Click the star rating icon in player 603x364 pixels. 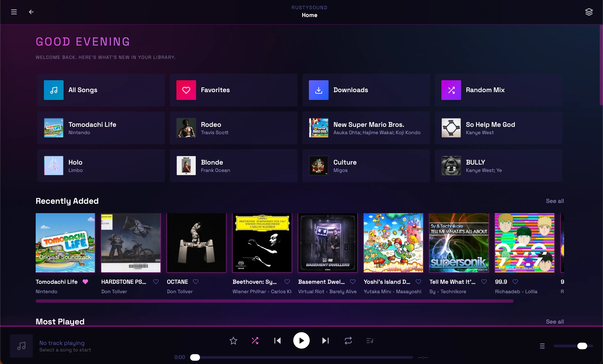pyautogui.click(x=233, y=340)
